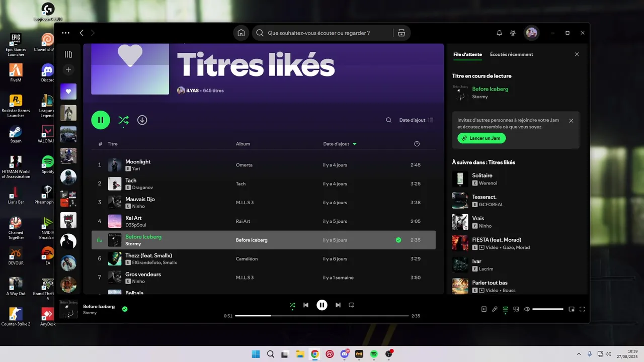Open the Caméléon album link
Viewport: 644px width, 362px height.
click(x=247, y=259)
